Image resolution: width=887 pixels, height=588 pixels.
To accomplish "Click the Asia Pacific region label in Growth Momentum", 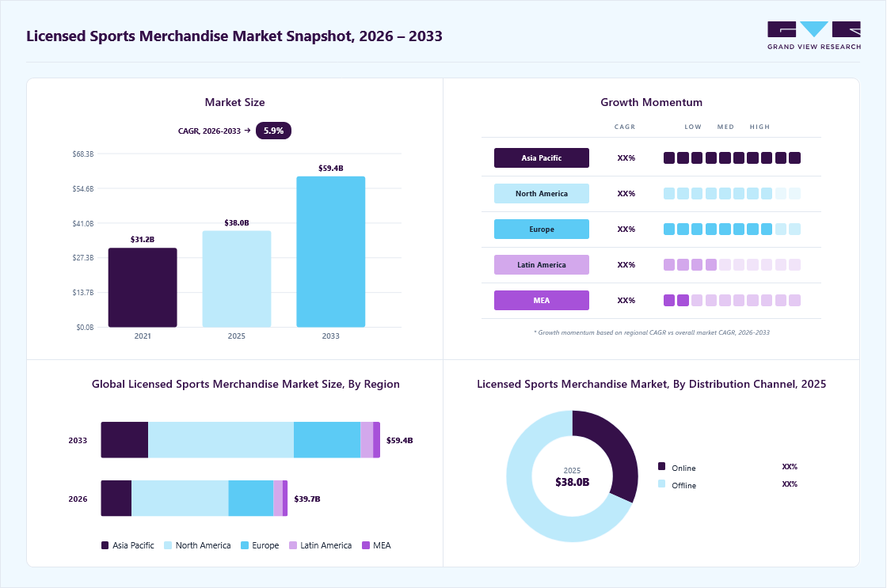I will 542,157.
